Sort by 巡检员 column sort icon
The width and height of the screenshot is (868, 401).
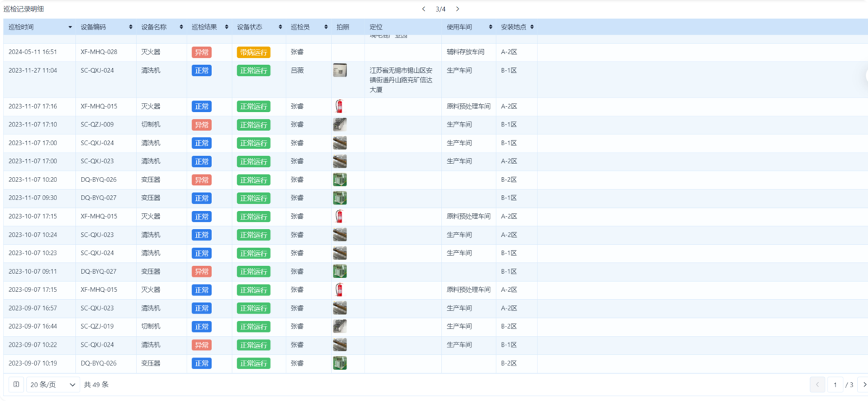coord(325,27)
